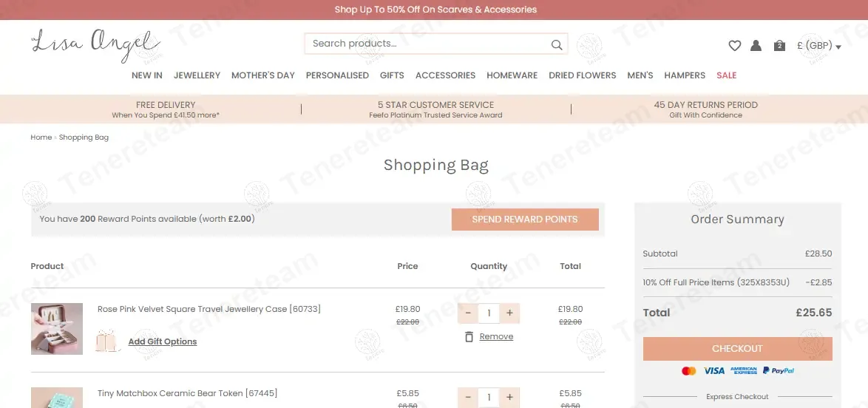Screen dimensions: 868x408
Task: Click the Mastercard payment icon
Action: 688,371
